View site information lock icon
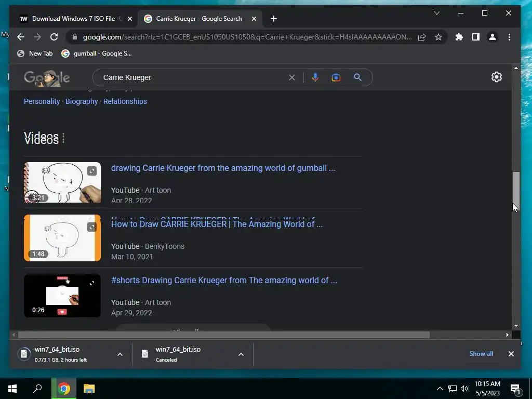 pyautogui.click(x=75, y=37)
